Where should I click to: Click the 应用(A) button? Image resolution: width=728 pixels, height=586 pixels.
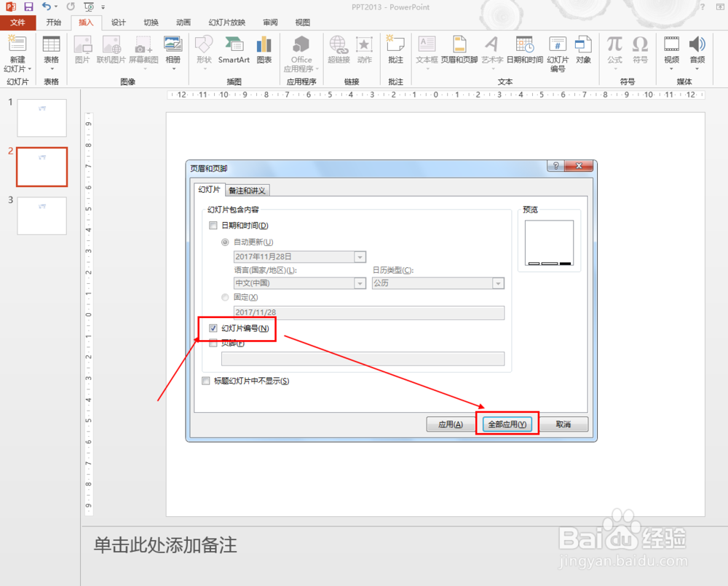(451, 424)
